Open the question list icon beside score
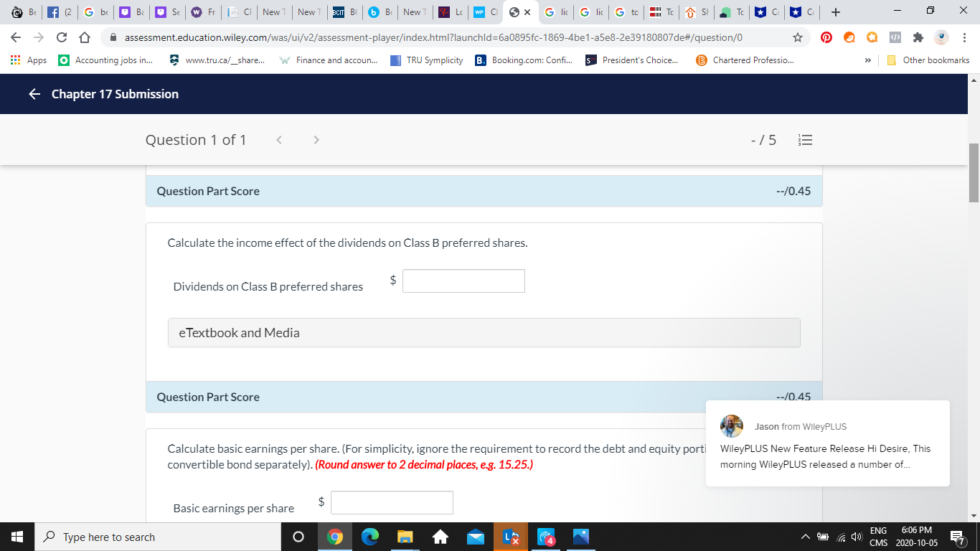Screen dimensions: 980x551 (x=805, y=140)
